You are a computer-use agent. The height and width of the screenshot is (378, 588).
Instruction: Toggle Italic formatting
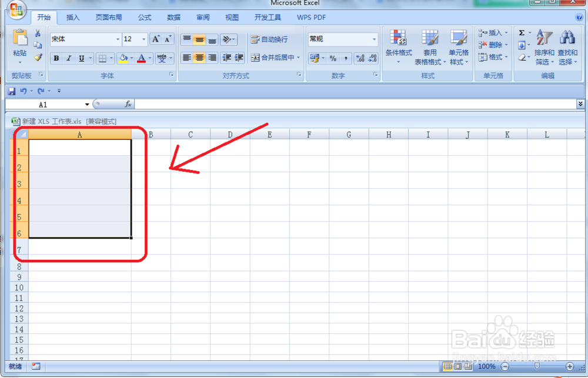[69, 58]
